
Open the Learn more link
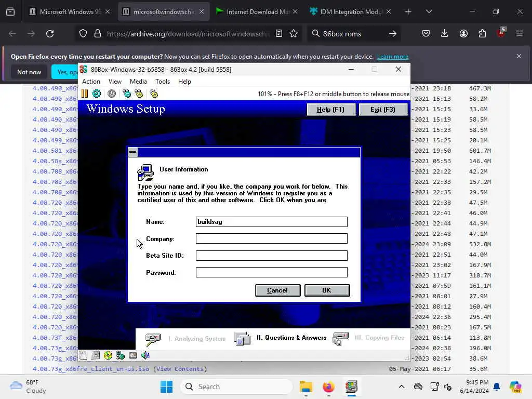point(393,57)
